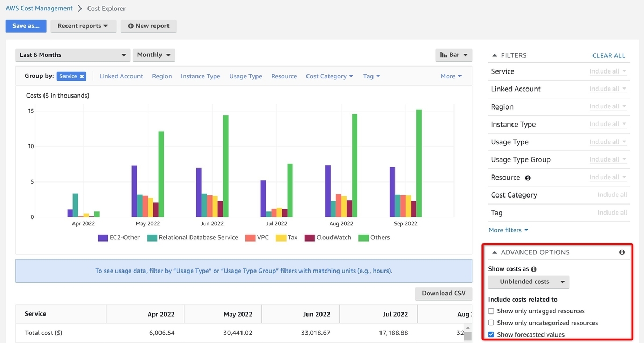Click CLEAR ALL to reset filters
This screenshot has width=644, height=343.
click(x=609, y=55)
